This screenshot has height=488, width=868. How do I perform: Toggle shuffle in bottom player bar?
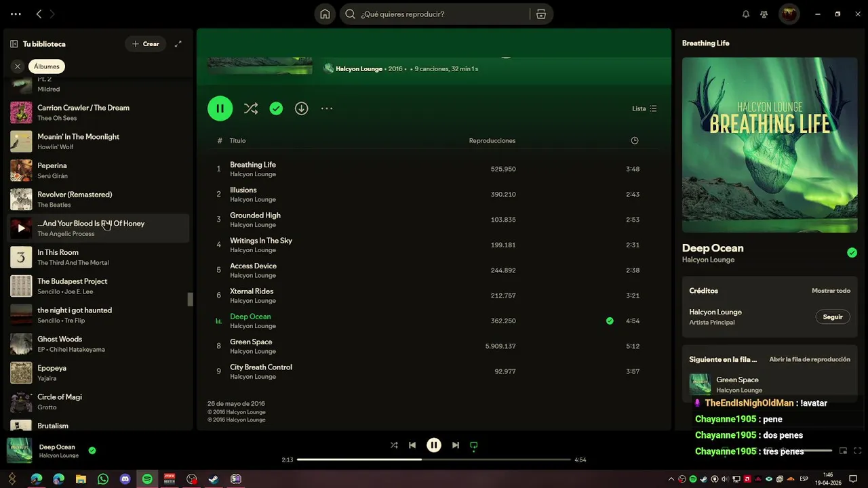394,445
